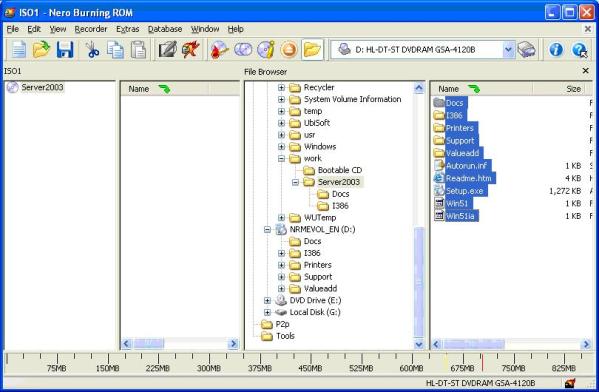This screenshot has width=599, height=392.
Task: Click the Nero icon in status bar
Action: pyautogui.click(x=570, y=383)
